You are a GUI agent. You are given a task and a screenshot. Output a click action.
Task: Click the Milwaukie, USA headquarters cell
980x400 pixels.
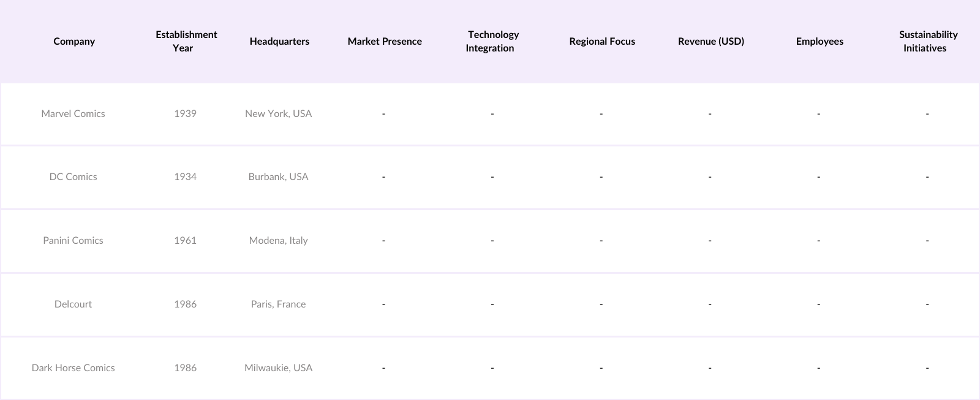point(278,368)
